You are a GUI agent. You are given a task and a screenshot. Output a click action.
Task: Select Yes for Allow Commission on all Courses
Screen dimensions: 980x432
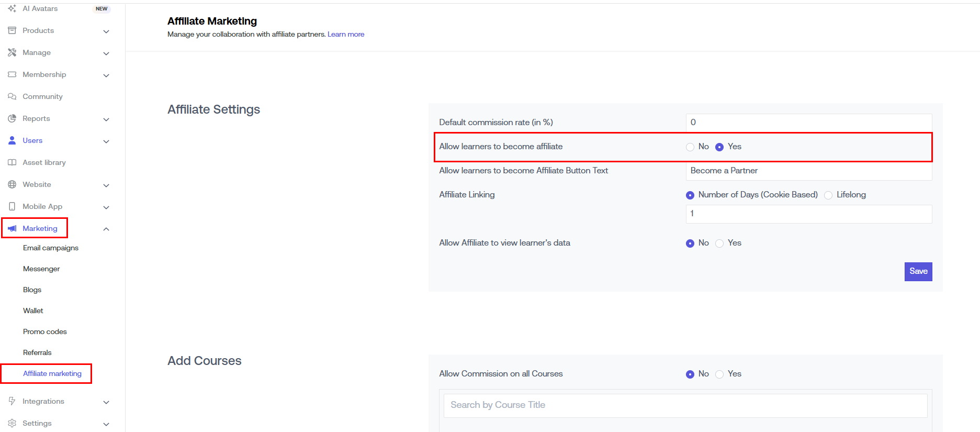pos(719,374)
